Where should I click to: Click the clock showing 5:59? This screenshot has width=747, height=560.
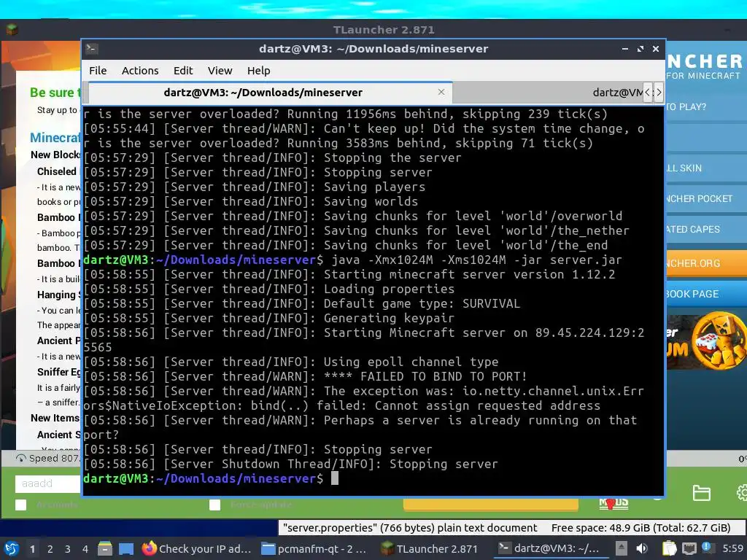coord(732,548)
